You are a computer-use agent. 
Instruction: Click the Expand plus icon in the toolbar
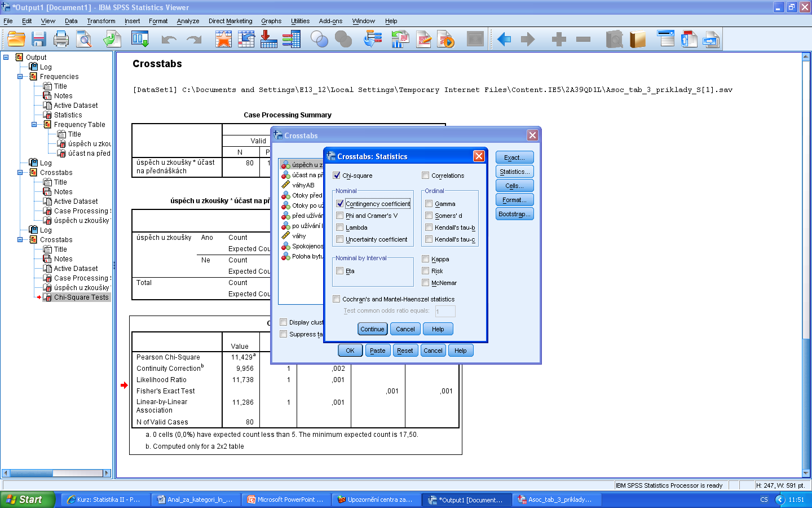[x=559, y=39]
